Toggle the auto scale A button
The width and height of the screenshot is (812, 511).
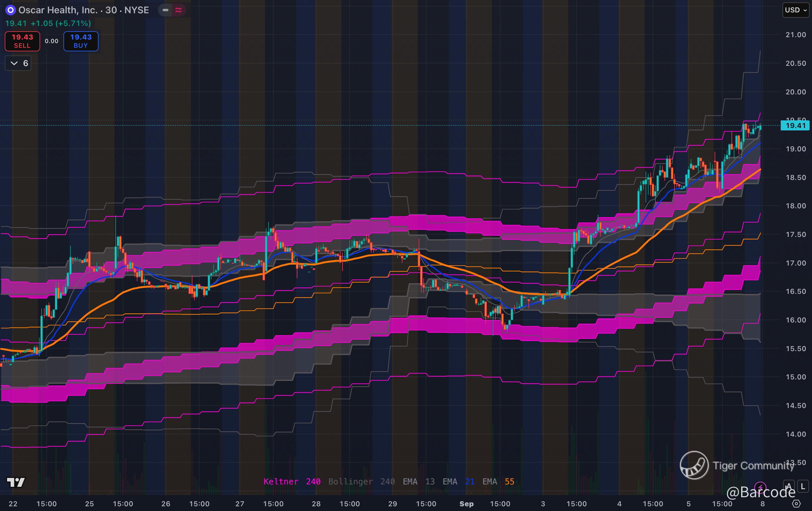(788, 487)
